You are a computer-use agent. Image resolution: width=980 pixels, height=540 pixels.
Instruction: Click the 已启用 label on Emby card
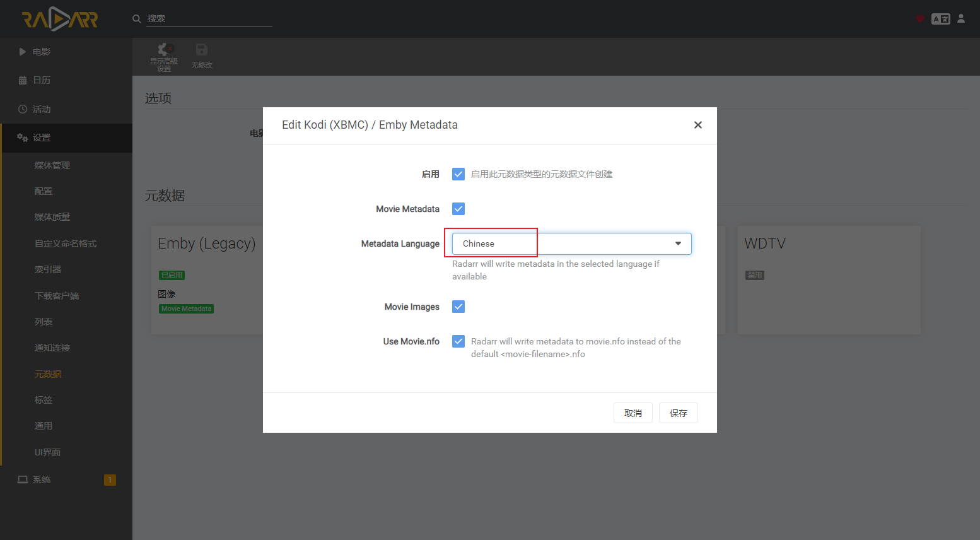click(172, 275)
